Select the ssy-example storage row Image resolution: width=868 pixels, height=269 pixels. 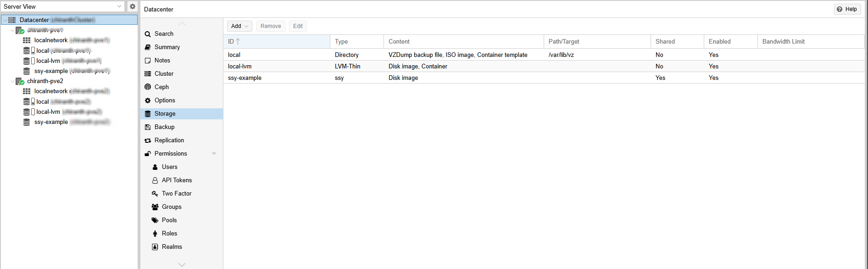245,78
